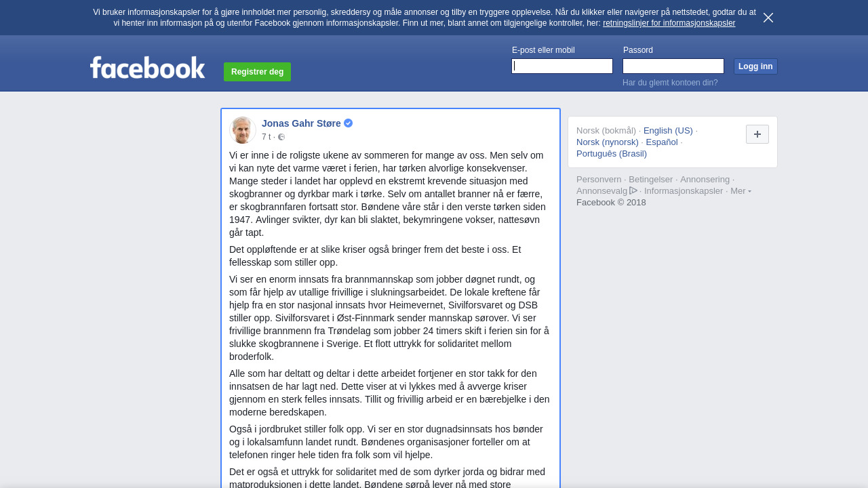The width and height of the screenshot is (868, 488).
Task: Focus the Passord input field
Action: point(673,66)
